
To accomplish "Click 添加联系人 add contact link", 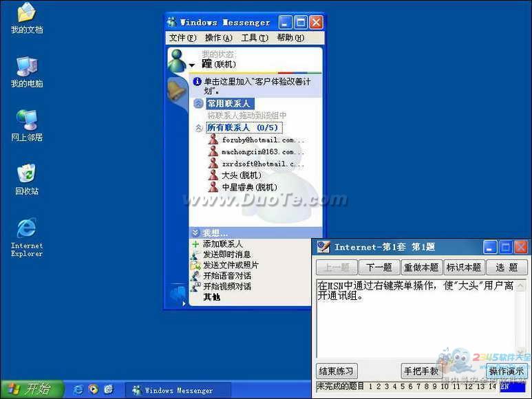I will click(x=222, y=244).
